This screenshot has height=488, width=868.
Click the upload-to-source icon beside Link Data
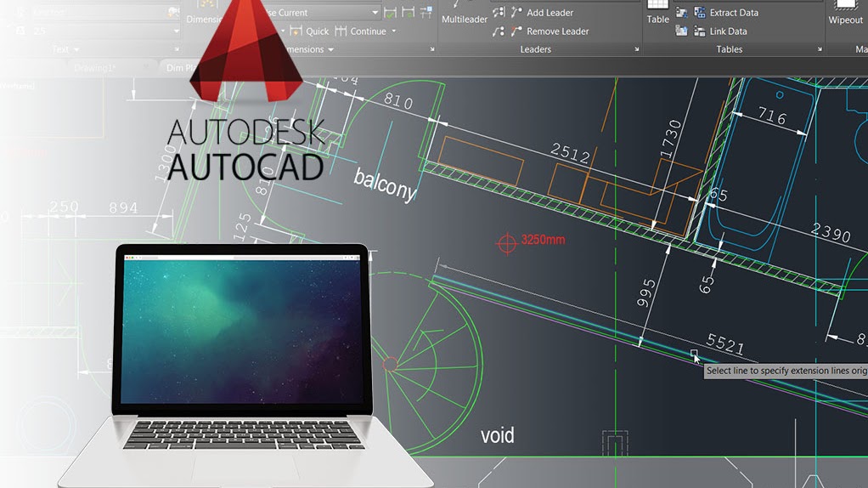[x=681, y=31]
